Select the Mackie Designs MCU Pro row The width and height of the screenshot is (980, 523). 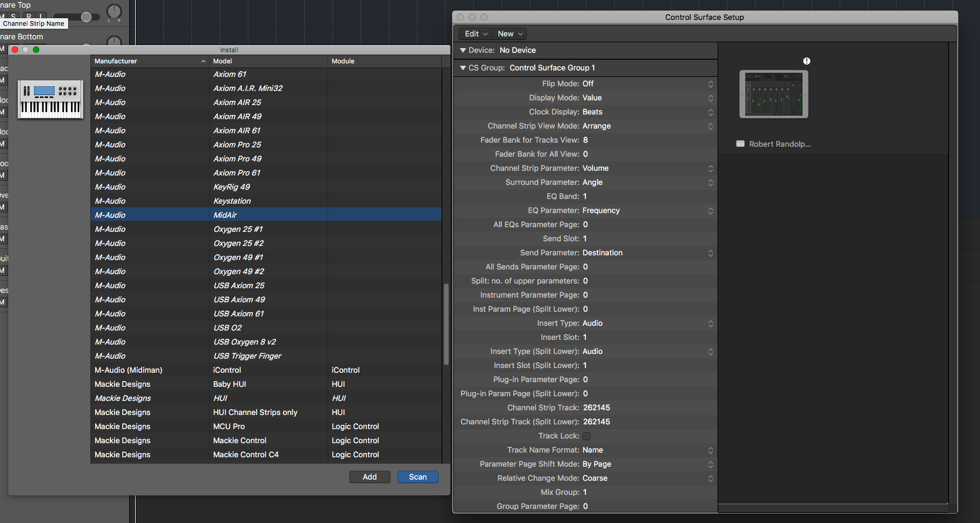click(x=266, y=427)
